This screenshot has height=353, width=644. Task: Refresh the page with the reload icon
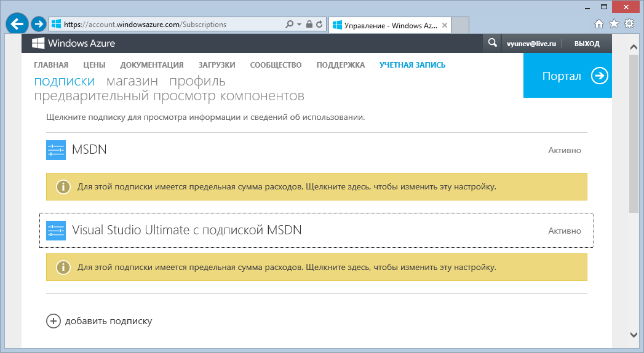[319, 24]
